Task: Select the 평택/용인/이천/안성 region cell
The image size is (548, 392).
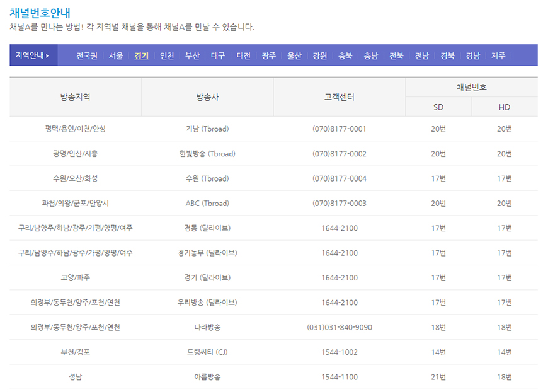Action: coord(75,129)
